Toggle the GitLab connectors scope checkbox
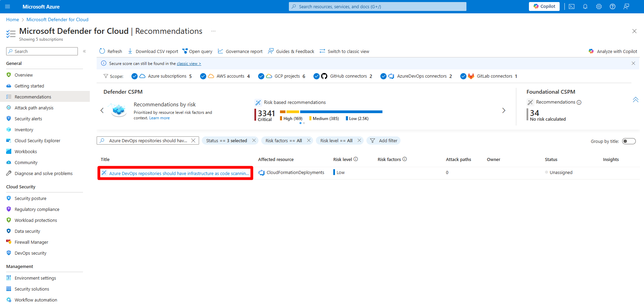644x308 pixels. click(x=463, y=76)
